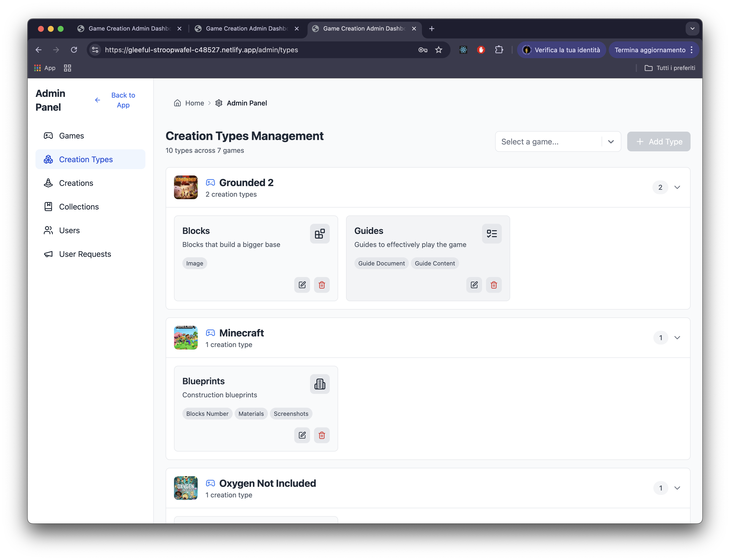This screenshot has height=560, width=730.
Task: Click the Blocks type icon
Action: [x=320, y=234]
